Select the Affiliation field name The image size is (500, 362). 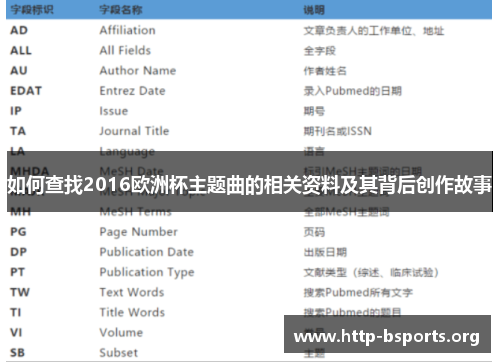click(127, 30)
